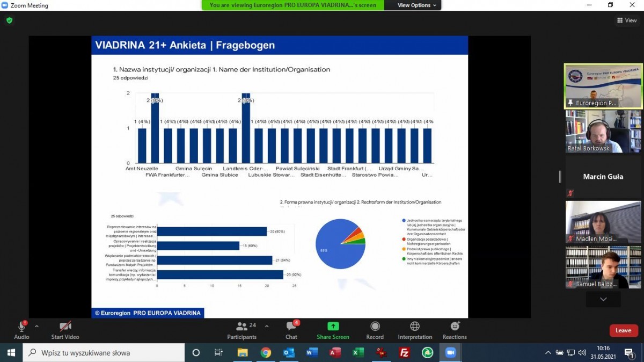Click the '23 (92%)' bar label
The width and height of the screenshot is (644, 362).
293,274
